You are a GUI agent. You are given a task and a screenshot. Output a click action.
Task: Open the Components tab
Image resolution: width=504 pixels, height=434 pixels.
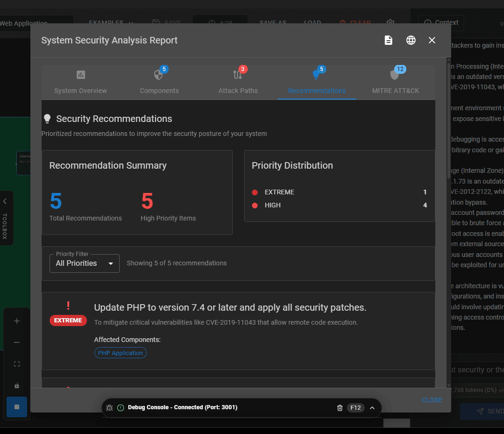click(159, 82)
